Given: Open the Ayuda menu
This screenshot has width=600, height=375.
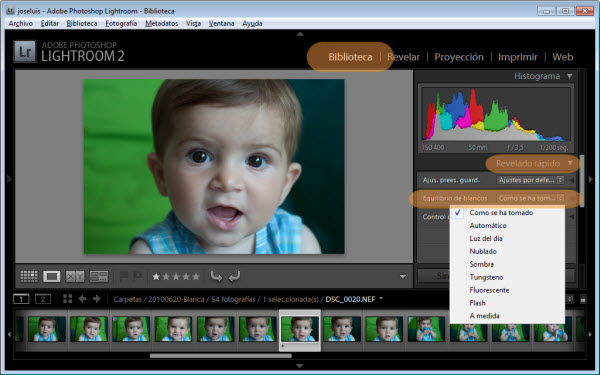Looking at the screenshot, I should (x=252, y=23).
